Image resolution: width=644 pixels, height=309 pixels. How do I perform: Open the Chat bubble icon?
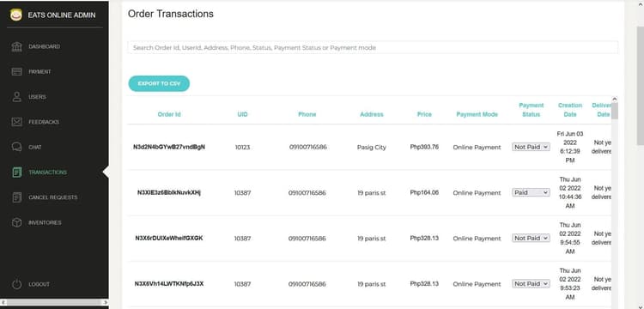[17, 147]
